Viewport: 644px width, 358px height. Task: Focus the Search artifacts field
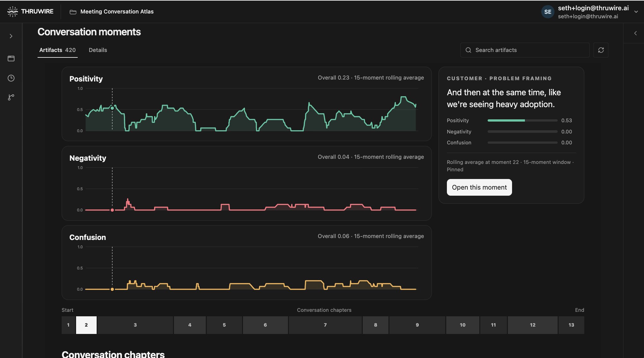[x=525, y=50]
